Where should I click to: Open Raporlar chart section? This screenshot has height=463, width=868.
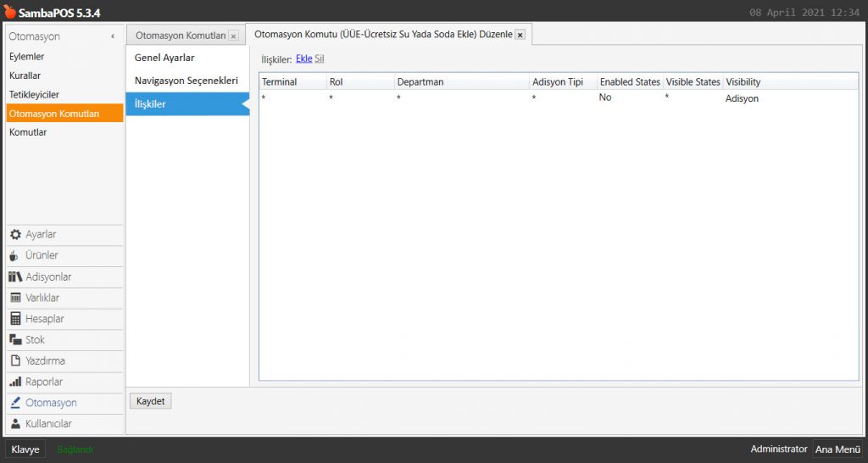click(43, 382)
